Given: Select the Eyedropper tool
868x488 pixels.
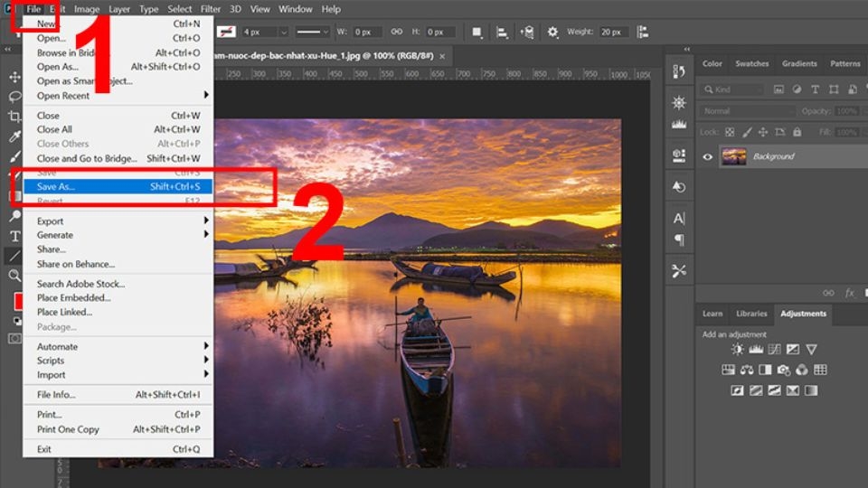Looking at the screenshot, I should tap(15, 136).
